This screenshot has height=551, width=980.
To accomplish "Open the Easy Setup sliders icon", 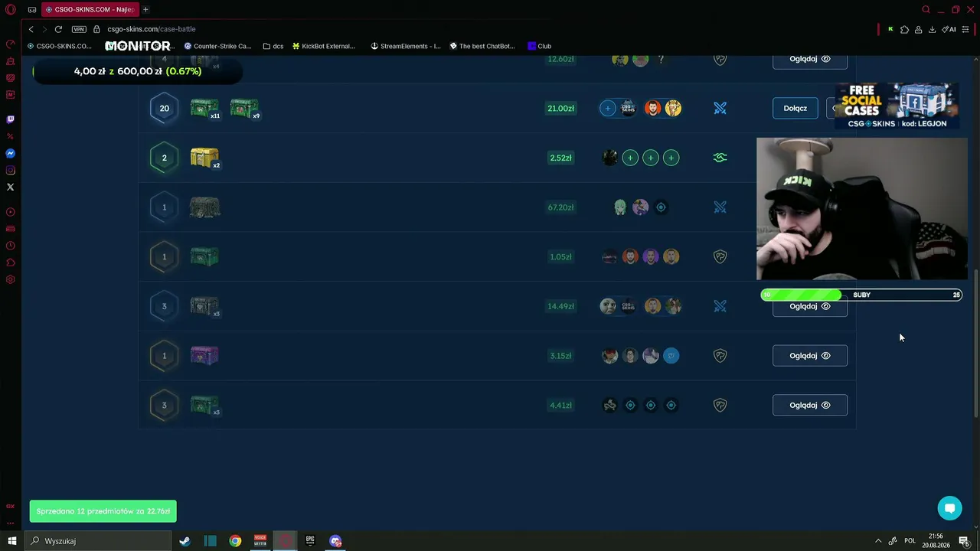I will coord(965,29).
